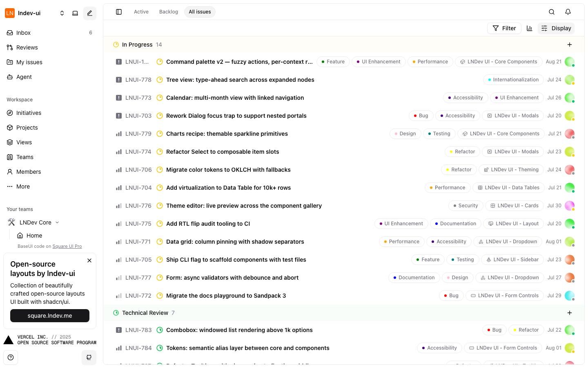Click the Bug label on LNUI-772
Viewport: 588px width, 368px height.
pos(451,296)
